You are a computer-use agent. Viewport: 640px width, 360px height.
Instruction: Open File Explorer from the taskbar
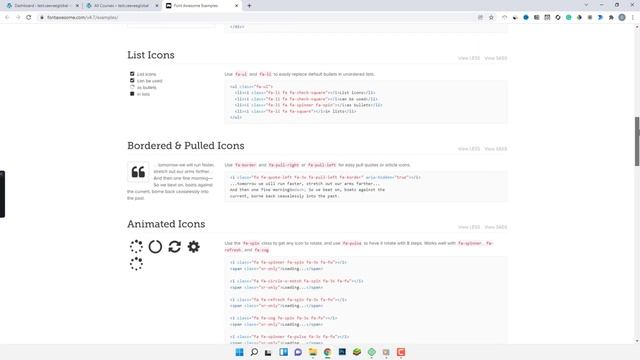pyautogui.click(x=313, y=352)
